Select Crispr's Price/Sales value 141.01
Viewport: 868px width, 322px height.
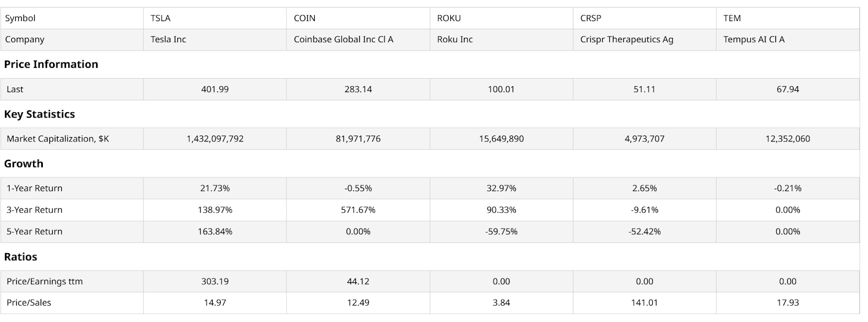click(644, 302)
